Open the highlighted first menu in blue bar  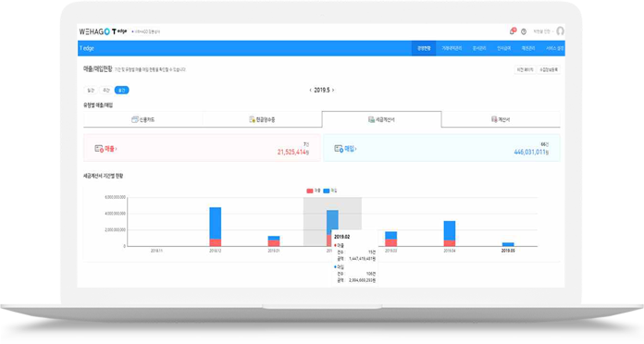click(x=424, y=48)
